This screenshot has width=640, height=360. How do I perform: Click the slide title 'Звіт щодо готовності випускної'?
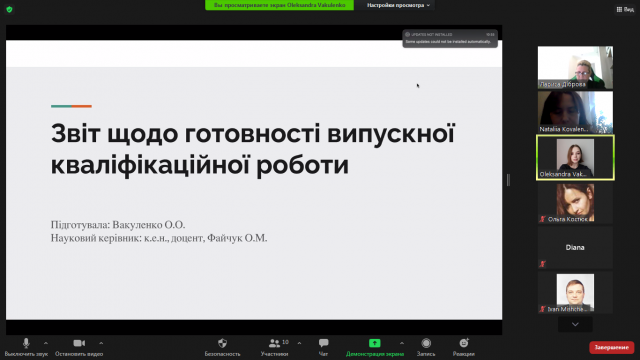(x=253, y=134)
